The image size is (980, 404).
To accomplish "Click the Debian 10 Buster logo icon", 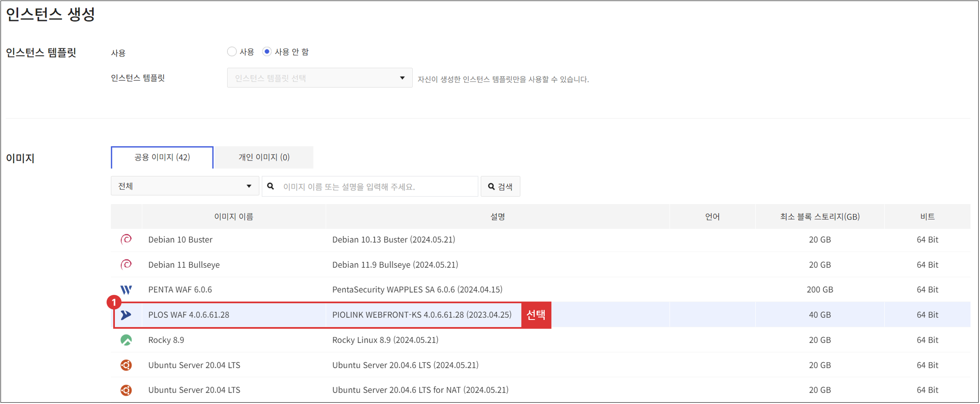I will [126, 239].
